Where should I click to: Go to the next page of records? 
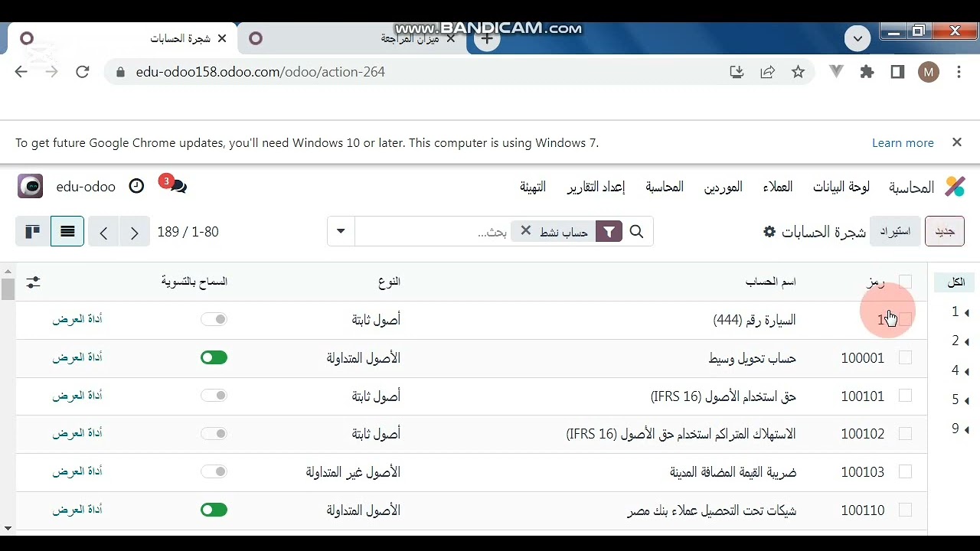[x=134, y=233]
